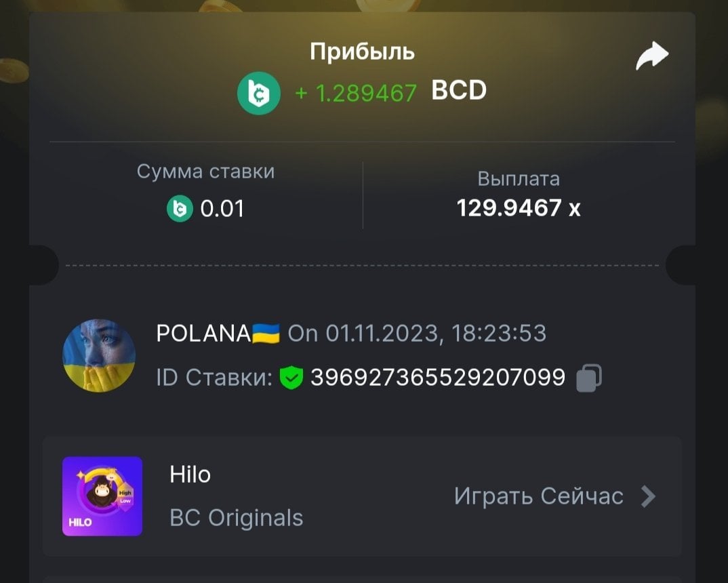728x583 pixels.
Task: Click Играть Сейчас to play now
Action: coord(539,496)
